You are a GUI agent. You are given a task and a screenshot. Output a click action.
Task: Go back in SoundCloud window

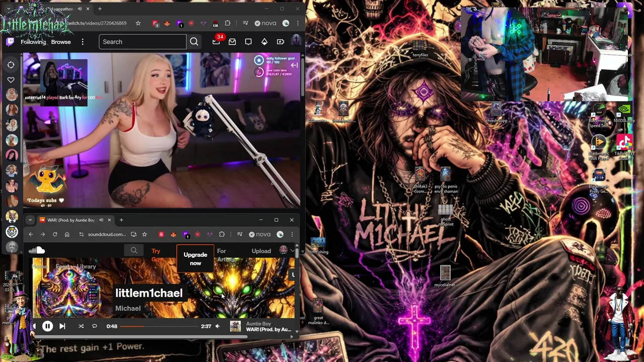click(x=31, y=234)
